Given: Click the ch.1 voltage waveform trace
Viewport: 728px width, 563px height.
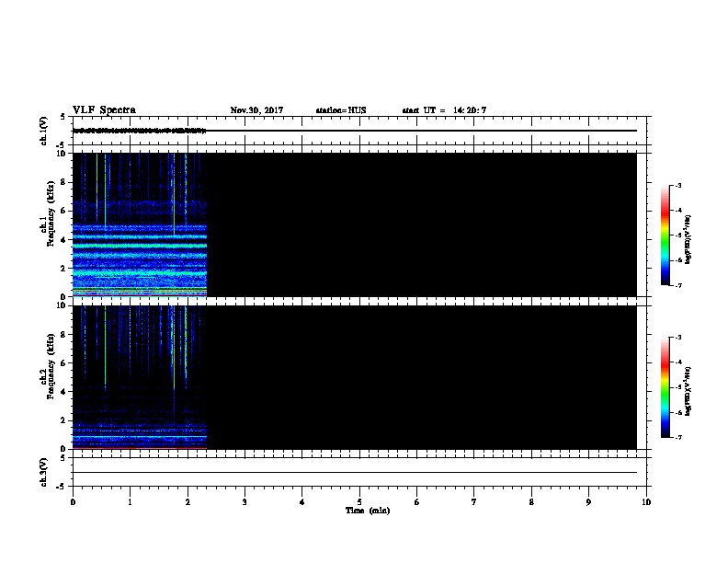Looking at the screenshot, I should pyautogui.click(x=140, y=131).
